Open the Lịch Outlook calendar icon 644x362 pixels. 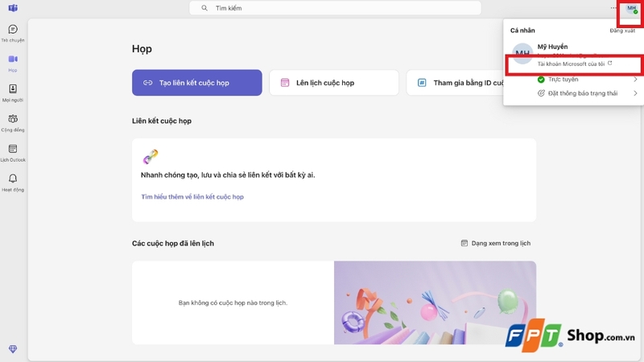[x=13, y=149]
